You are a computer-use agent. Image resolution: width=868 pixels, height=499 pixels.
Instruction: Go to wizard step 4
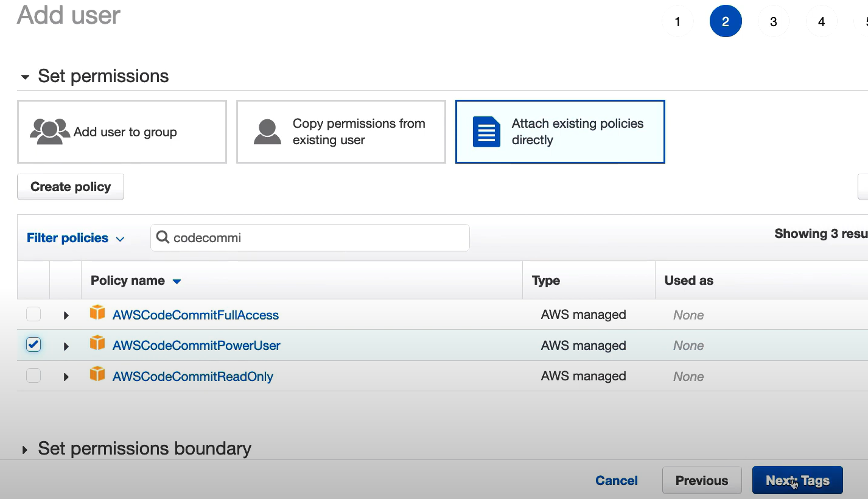(822, 21)
